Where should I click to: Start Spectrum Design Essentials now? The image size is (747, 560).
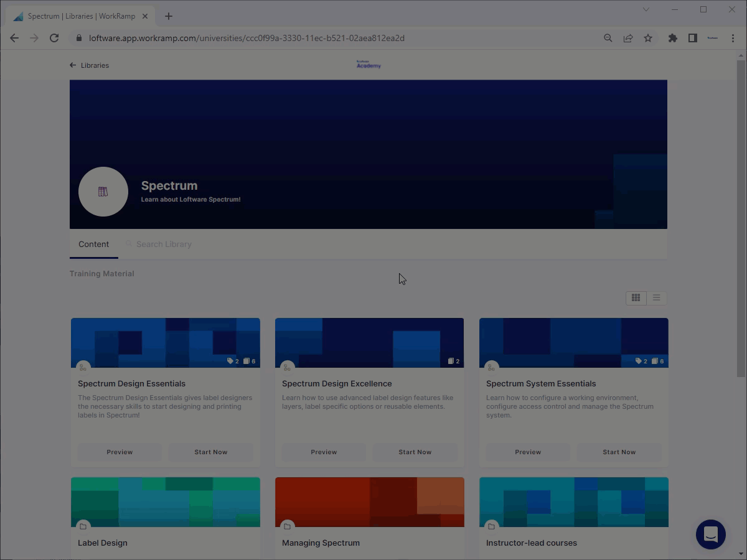[210, 452]
